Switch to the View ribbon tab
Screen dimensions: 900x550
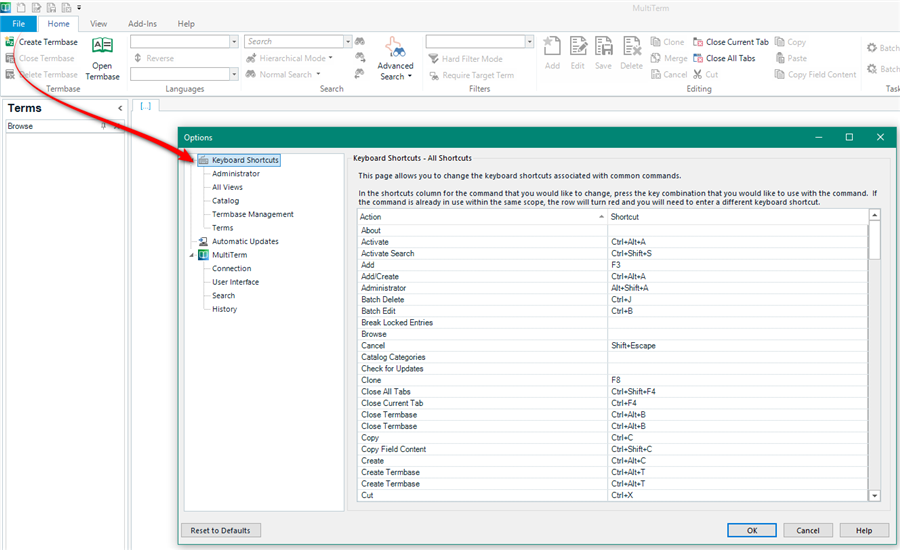point(98,24)
